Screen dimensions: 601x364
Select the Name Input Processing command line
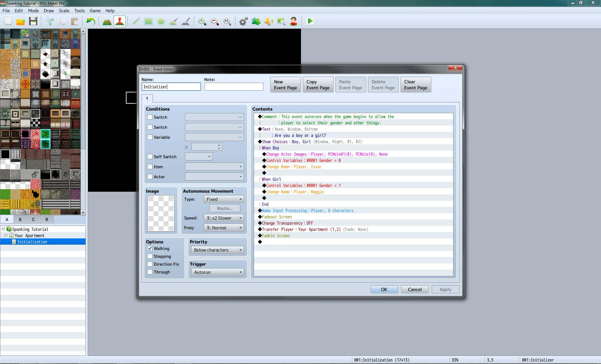353,211
